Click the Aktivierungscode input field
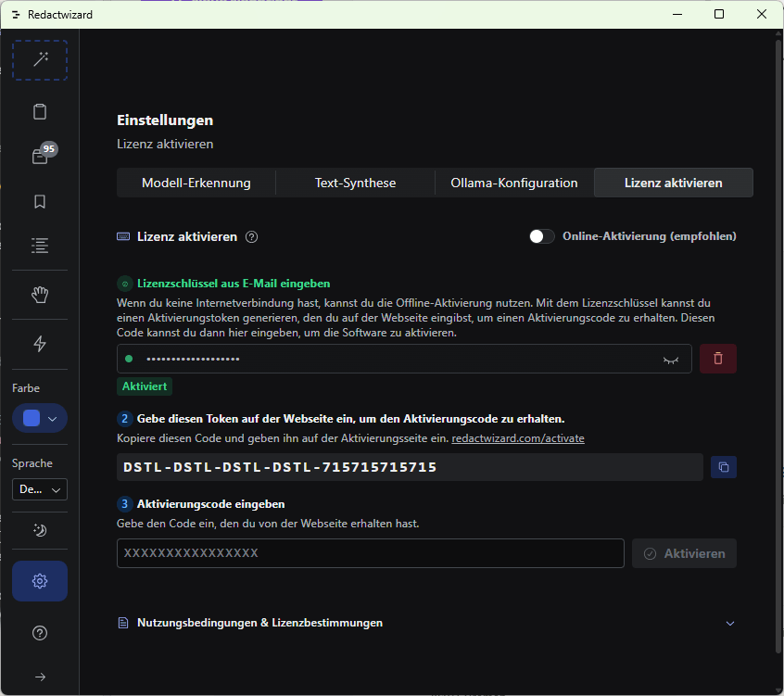Image resolution: width=784 pixels, height=696 pixels. (371, 553)
